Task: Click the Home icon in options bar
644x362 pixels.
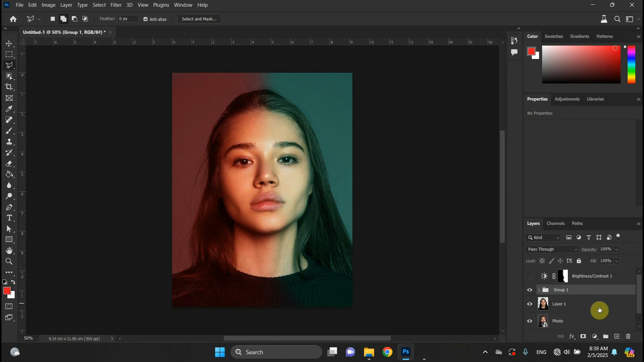Action: (13, 19)
